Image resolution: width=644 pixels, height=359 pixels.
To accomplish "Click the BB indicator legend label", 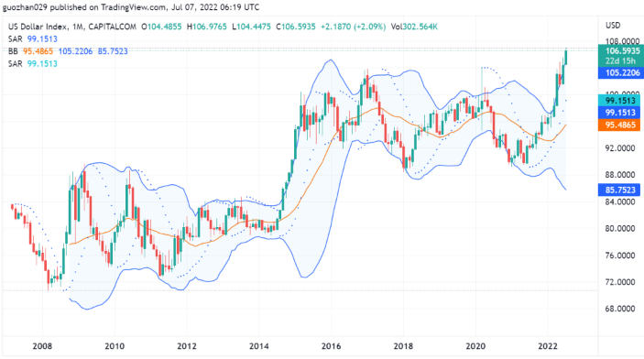I will click(13, 51).
